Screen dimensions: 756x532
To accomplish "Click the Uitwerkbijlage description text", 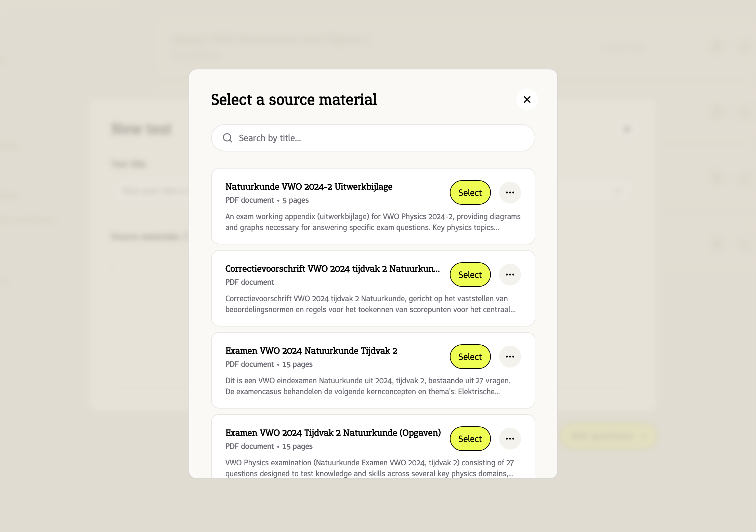I will [373, 222].
